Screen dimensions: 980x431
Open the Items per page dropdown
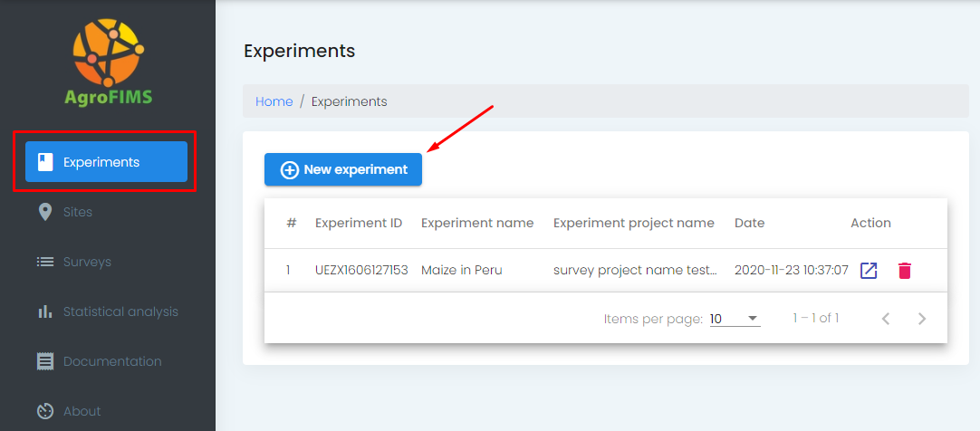(x=735, y=320)
